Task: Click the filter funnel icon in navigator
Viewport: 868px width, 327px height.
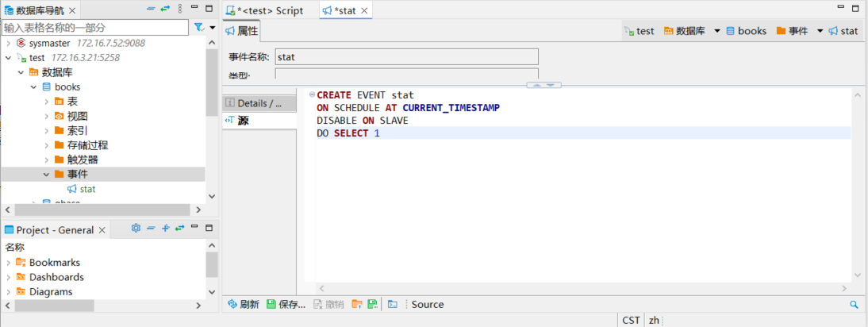Action: 199,27
